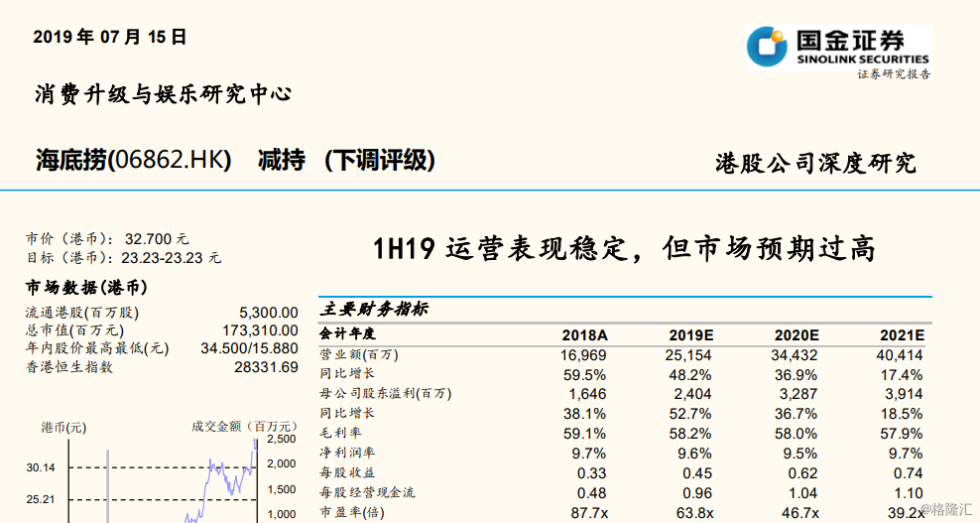This screenshot has width=980, height=523.
Task: Select the value 5,300.00
Action: (268, 313)
